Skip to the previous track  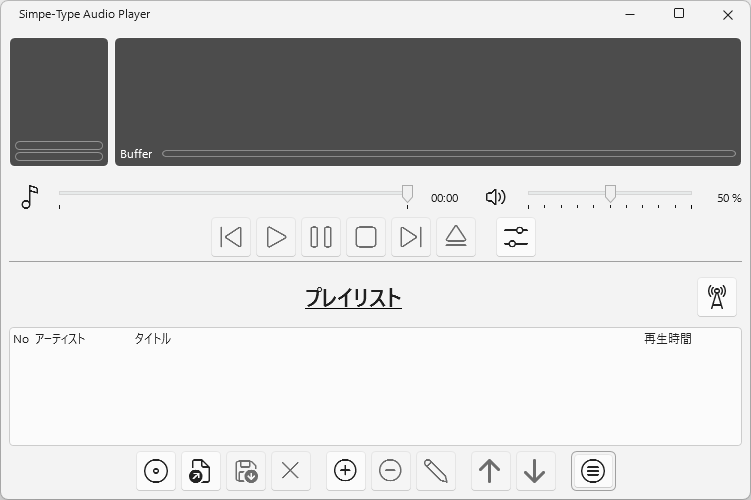click(231, 237)
